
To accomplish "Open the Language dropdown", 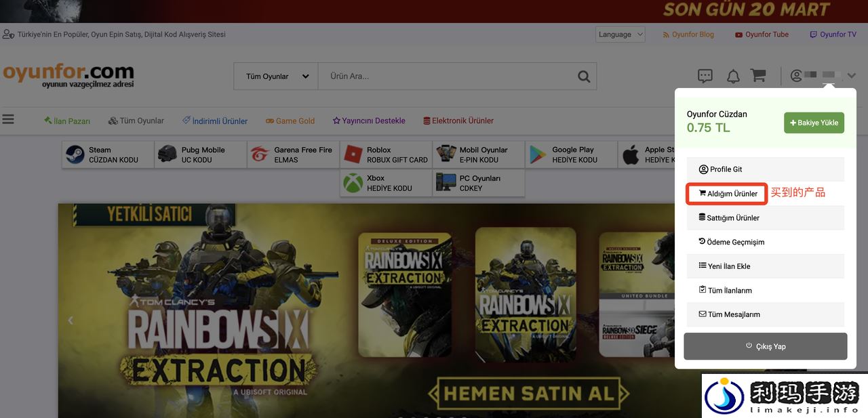I will click(x=620, y=35).
